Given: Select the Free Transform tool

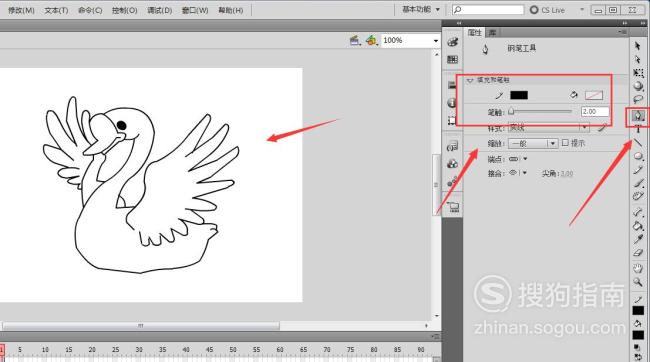Looking at the screenshot, I should click(x=638, y=73).
